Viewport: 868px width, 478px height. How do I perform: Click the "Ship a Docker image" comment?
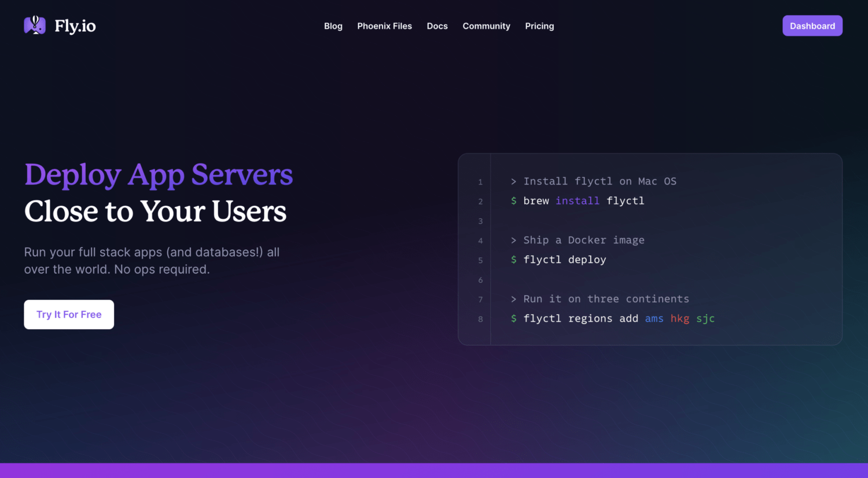583,240
